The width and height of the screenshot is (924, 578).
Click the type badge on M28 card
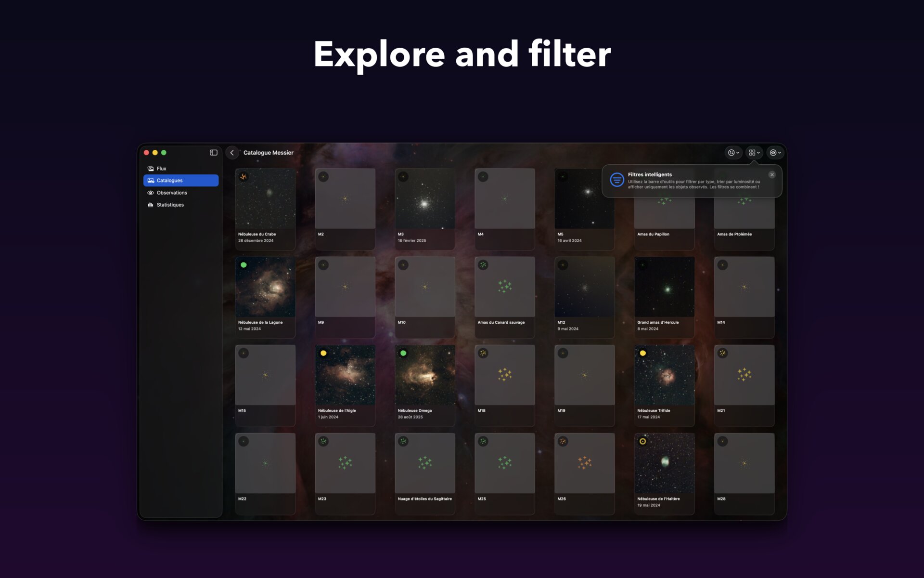pyautogui.click(x=723, y=441)
